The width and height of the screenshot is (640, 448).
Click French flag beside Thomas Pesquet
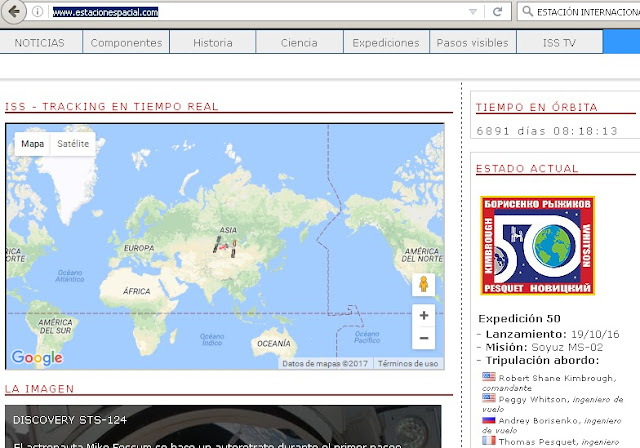coord(489,441)
